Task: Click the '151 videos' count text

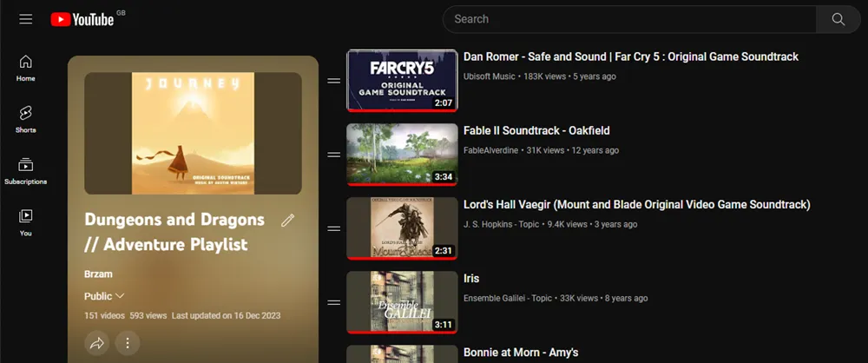Action: pos(104,316)
